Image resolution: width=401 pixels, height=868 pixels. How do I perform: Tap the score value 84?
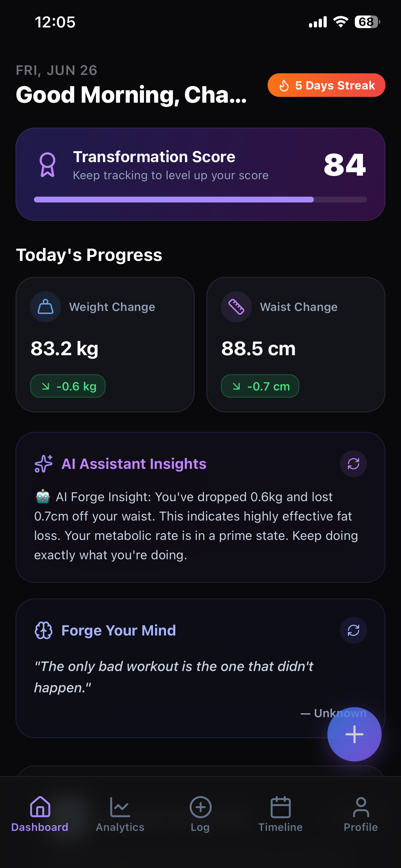344,165
